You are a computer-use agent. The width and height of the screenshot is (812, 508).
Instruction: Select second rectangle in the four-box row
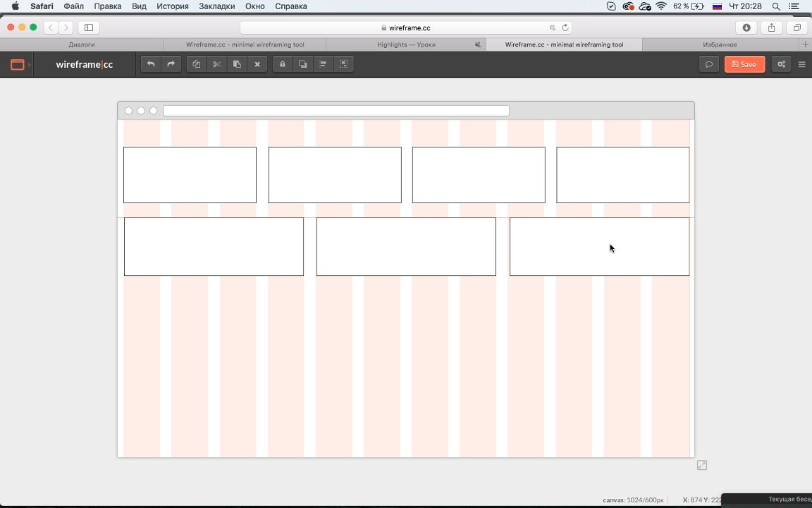pyautogui.click(x=335, y=175)
